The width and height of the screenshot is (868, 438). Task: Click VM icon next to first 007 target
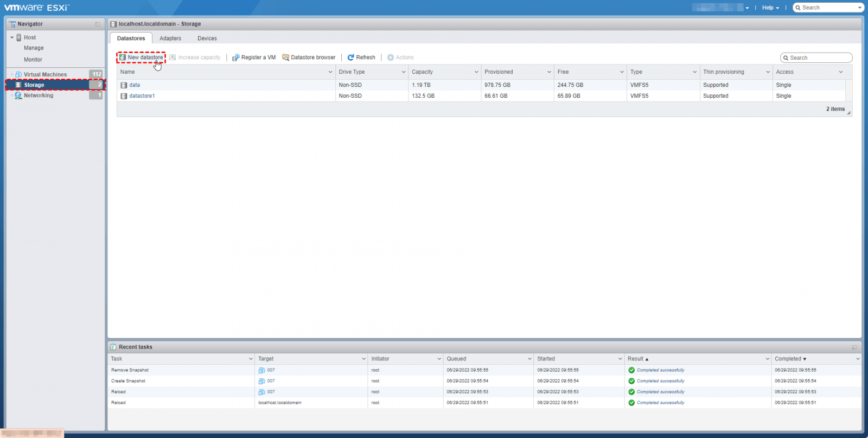tap(261, 370)
